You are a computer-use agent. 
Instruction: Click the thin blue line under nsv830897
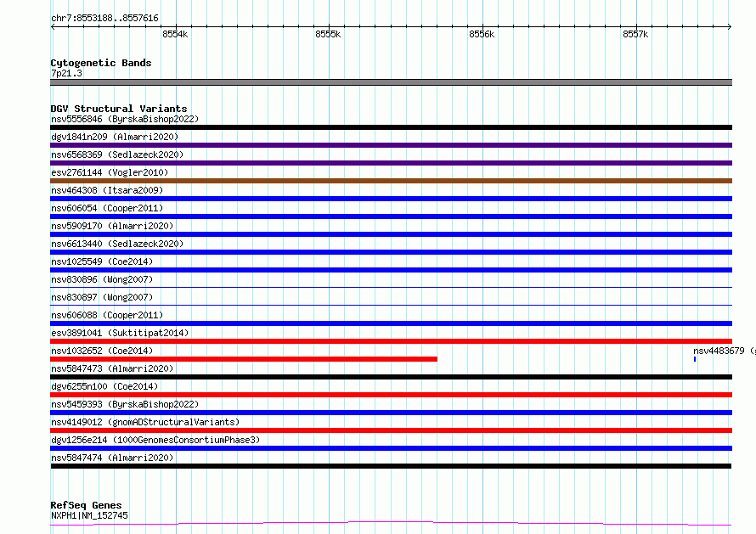click(391, 305)
